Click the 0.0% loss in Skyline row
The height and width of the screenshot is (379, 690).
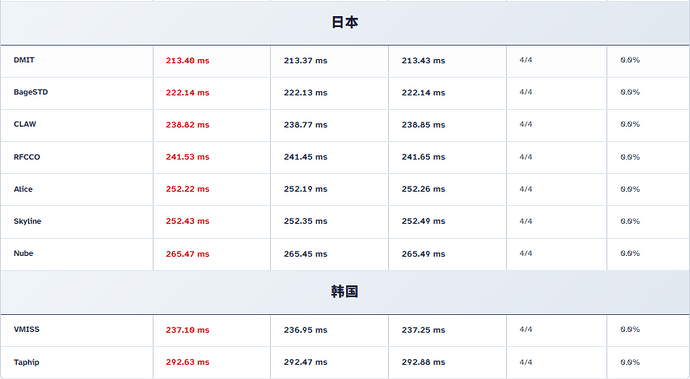pos(630,221)
